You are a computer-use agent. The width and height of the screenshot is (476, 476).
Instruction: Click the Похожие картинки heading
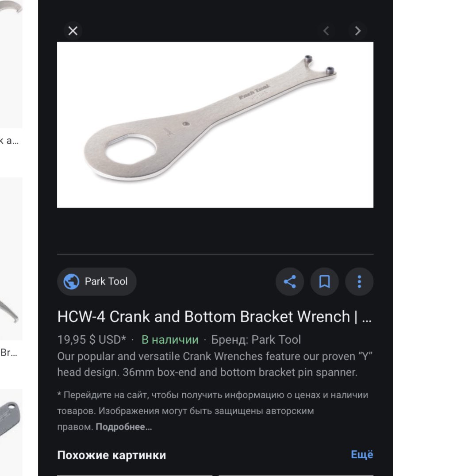[x=112, y=455]
